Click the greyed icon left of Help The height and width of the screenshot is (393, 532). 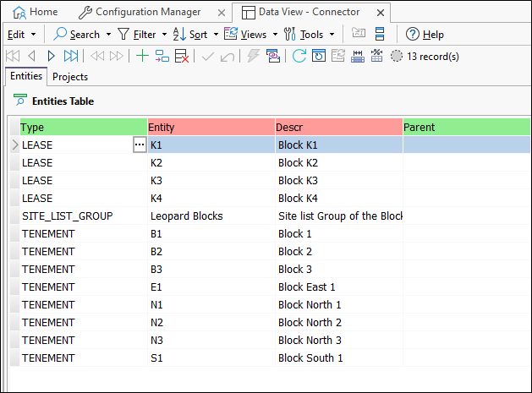coord(359,33)
